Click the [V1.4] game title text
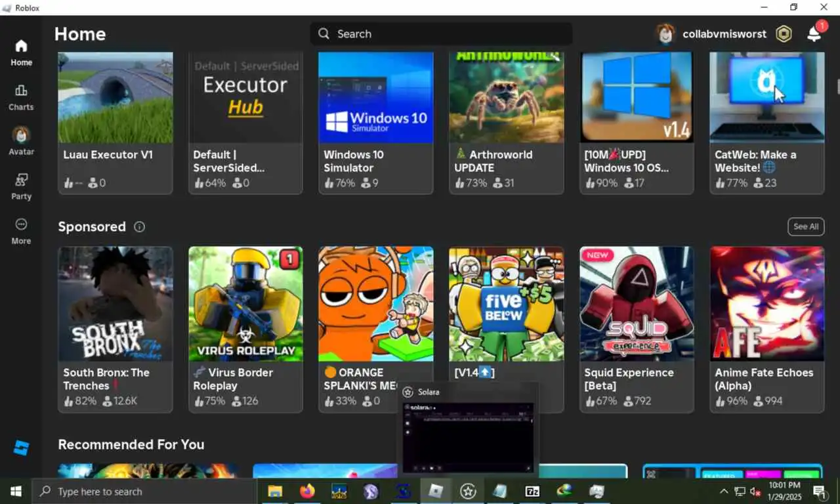The height and width of the screenshot is (504, 840). (474, 373)
